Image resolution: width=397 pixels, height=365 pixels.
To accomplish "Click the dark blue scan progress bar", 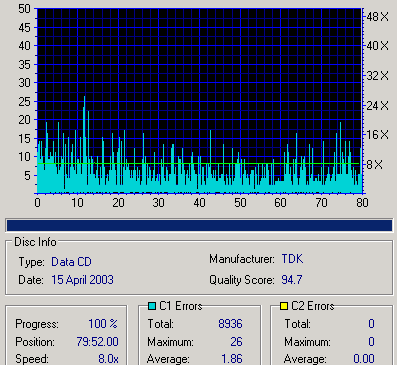I will pos(199,226).
